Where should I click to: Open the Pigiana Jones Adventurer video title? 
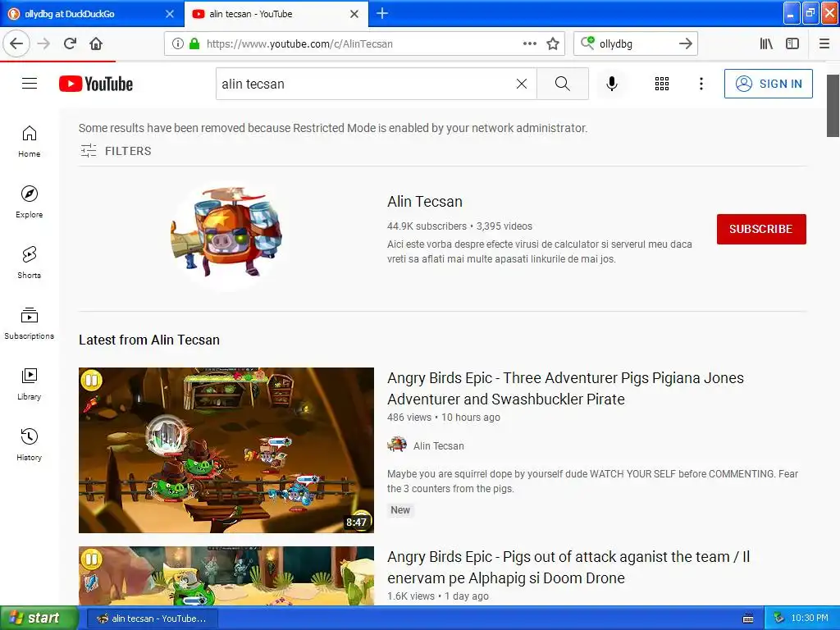coord(565,388)
